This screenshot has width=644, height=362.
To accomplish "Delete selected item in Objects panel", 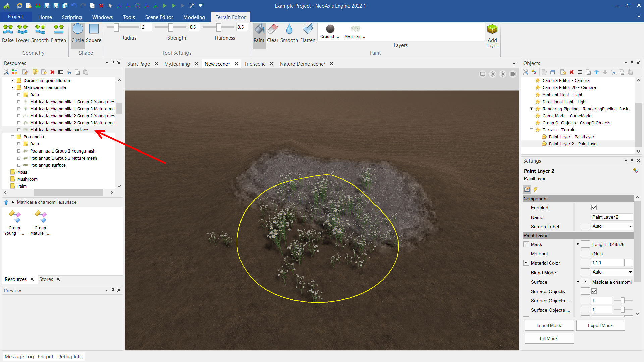I will (572, 72).
